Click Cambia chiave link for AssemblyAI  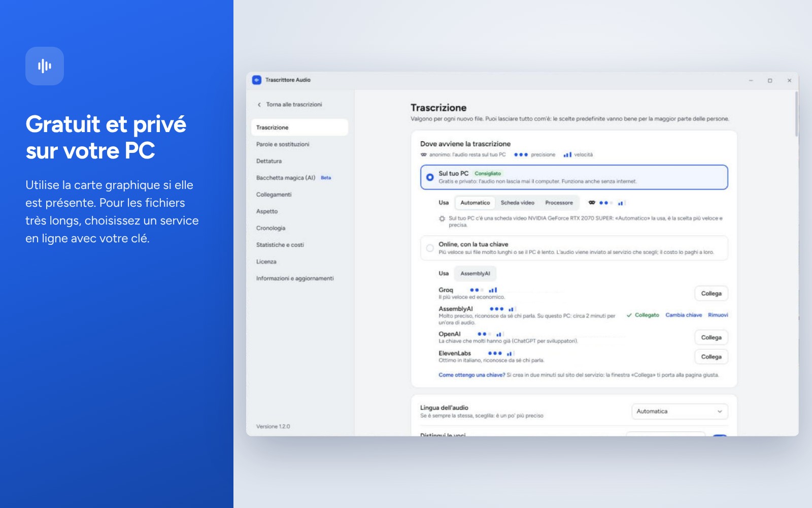[684, 315]
